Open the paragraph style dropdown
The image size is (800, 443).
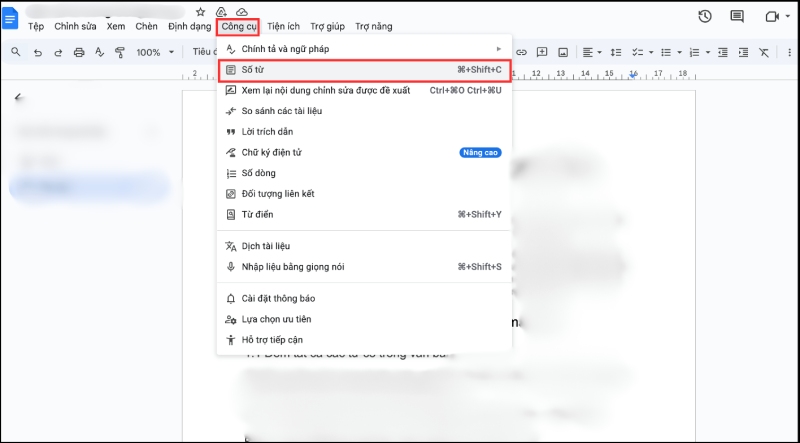coord(204,52)
